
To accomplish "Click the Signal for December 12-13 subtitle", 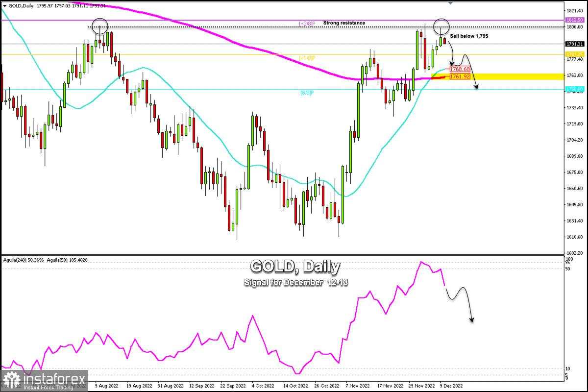I will (x=295, y=283).
